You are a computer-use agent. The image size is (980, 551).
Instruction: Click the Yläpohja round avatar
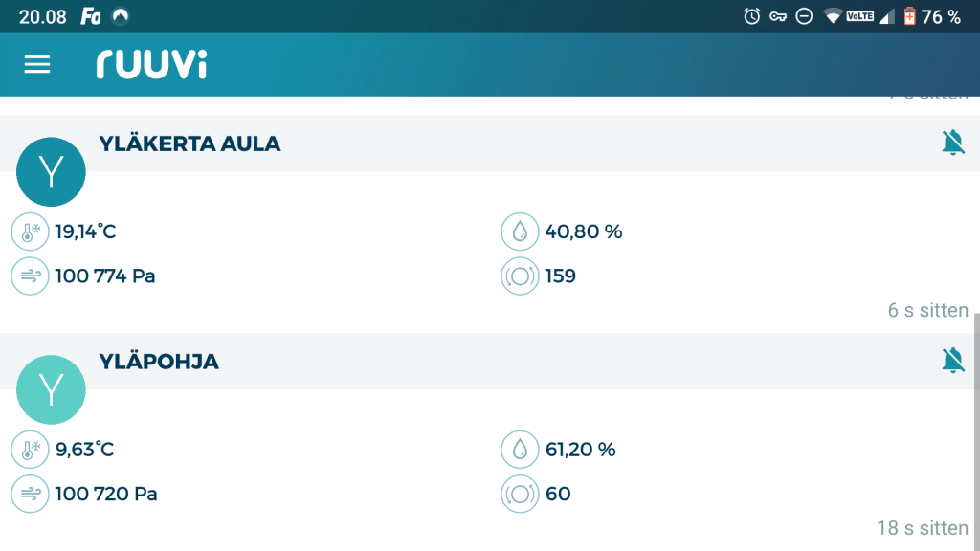(52, 389)
